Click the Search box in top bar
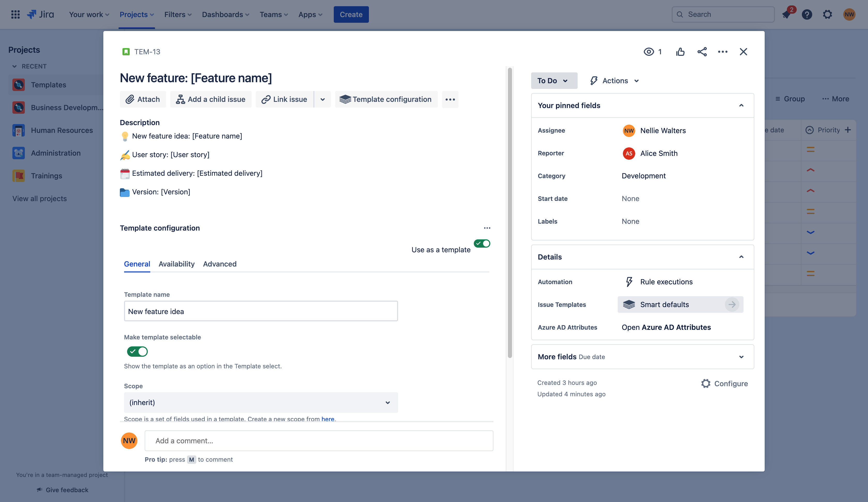The height and width of the screenshot is (502, 868). tap(723, 14)
